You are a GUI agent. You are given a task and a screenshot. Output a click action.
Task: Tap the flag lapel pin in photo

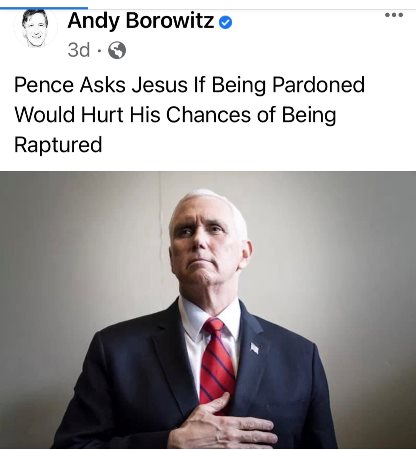(x=254, y=348)
